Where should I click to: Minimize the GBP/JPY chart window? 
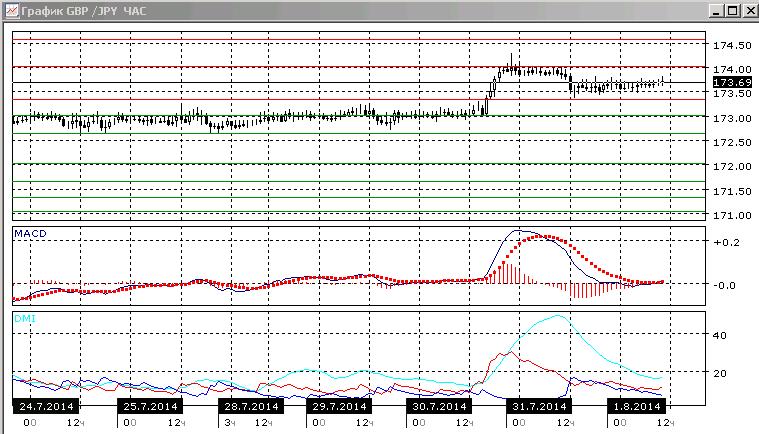coord(716,11)
